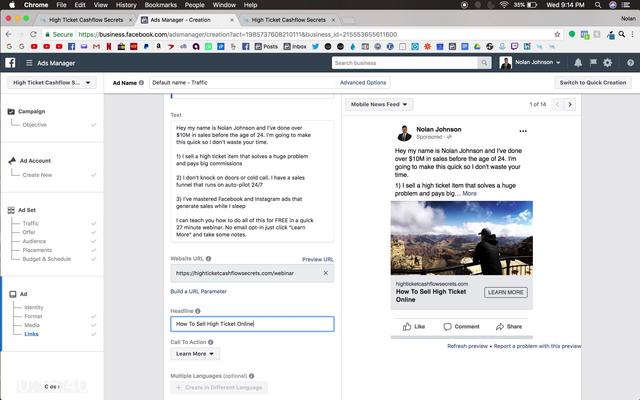Click the search magnifier in Search business
This screenshot has width=640, height=400.
pos(484,63)
